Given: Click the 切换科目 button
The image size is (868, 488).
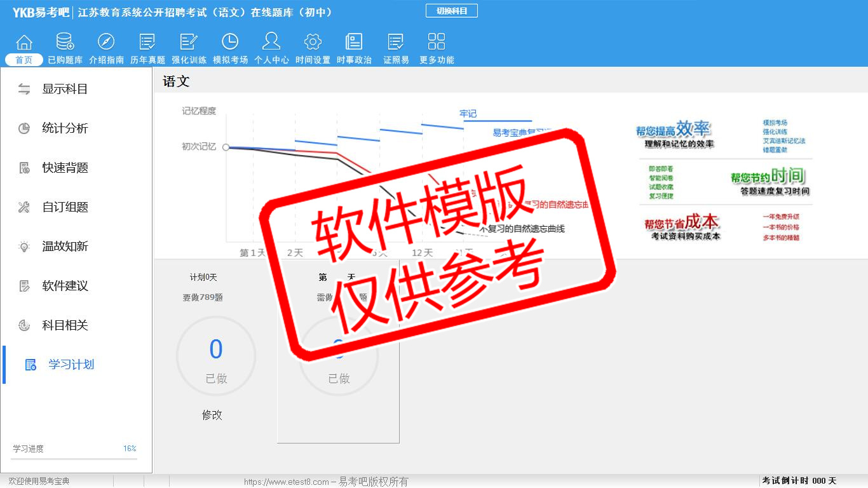Looking at the screenshot, I should [451, 11].
